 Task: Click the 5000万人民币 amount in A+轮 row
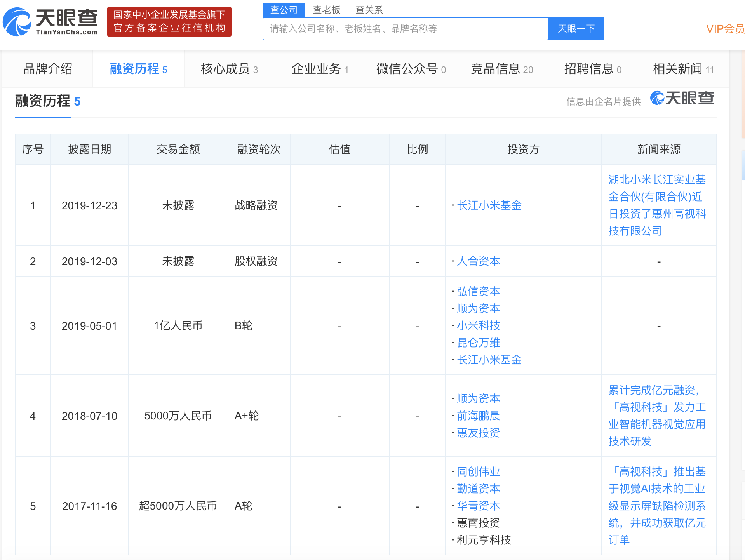178,416
